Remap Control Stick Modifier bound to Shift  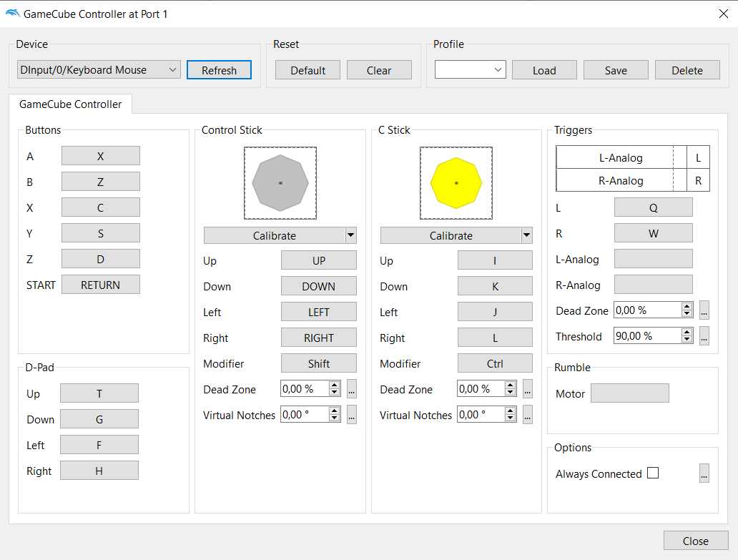(319, 363)
